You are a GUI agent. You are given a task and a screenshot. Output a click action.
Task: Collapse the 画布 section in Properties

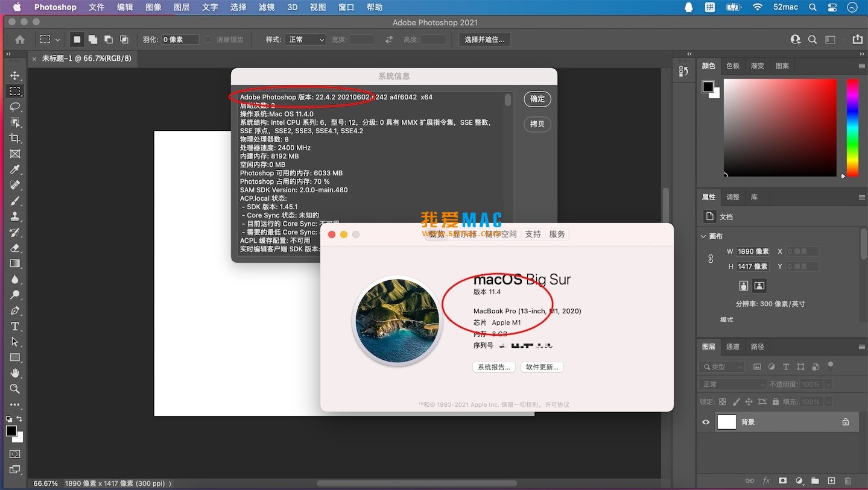coord(704,236)
